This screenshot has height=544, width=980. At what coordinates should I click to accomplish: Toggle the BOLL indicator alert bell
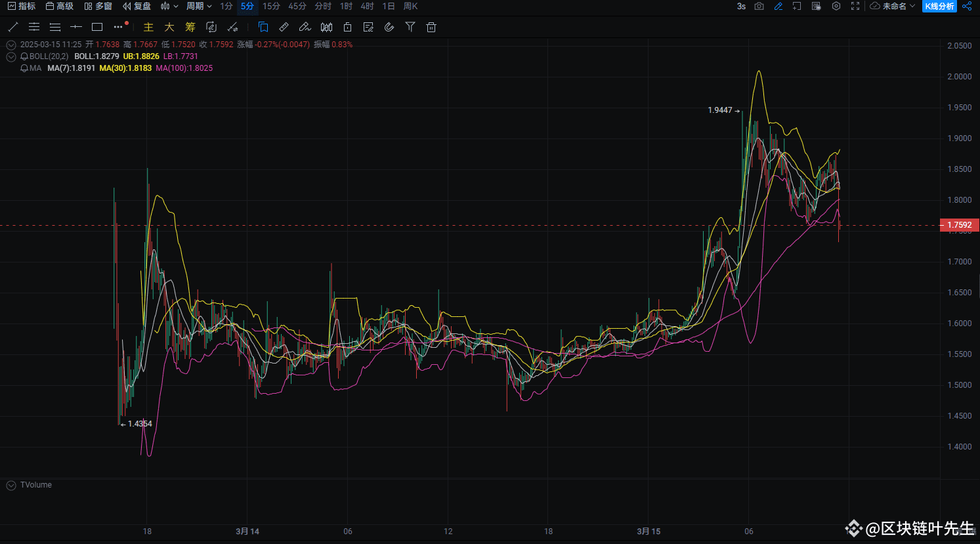[x=24, y=56]
